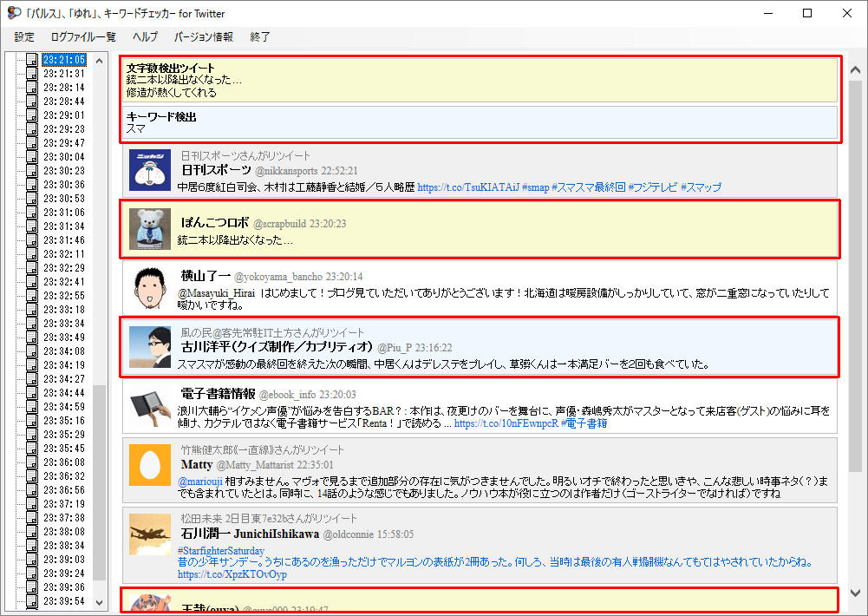868x616 pixels.
Task: Click the log file icon beside 23:29:01
Action: (x=32, y=115)
